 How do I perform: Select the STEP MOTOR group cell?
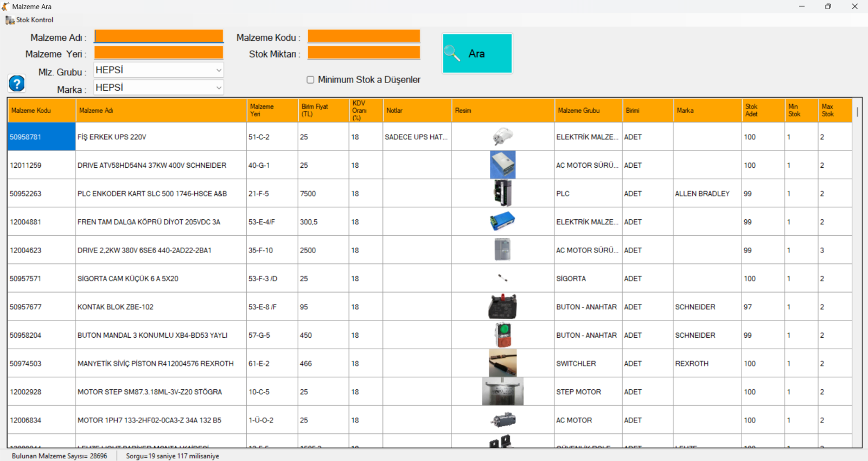589,391
